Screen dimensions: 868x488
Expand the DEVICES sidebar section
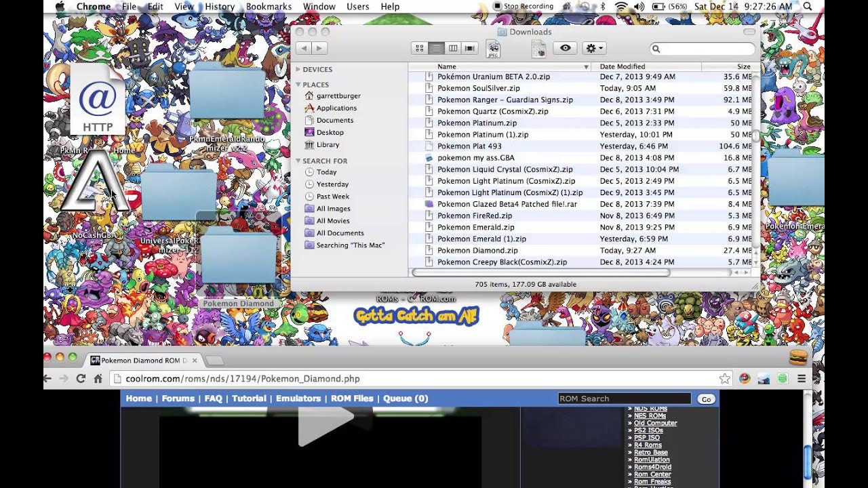298,69
